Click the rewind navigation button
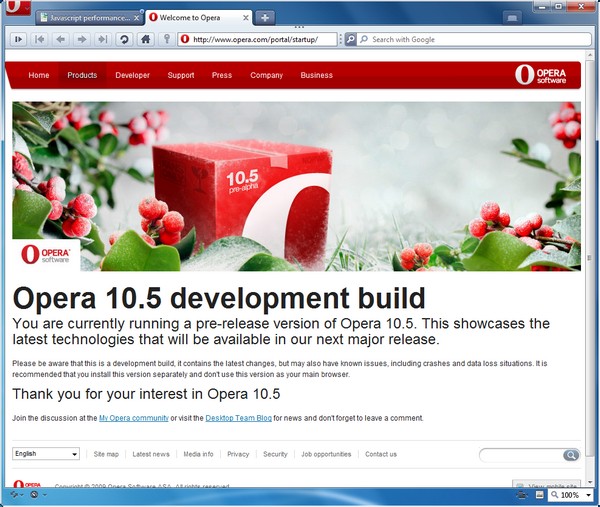Image resolution: width=600 pixels, height=507 pixels. click(x=39, y=39)
